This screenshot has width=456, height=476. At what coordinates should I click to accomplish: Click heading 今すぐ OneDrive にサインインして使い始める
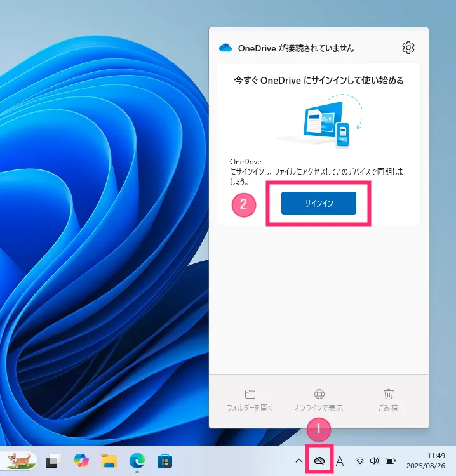(319, 81)
